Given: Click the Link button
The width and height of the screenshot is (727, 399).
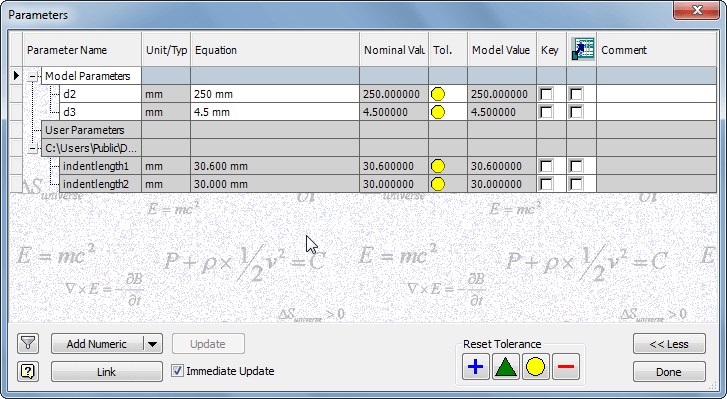Looking at the screenshot, I should (107, 372).
